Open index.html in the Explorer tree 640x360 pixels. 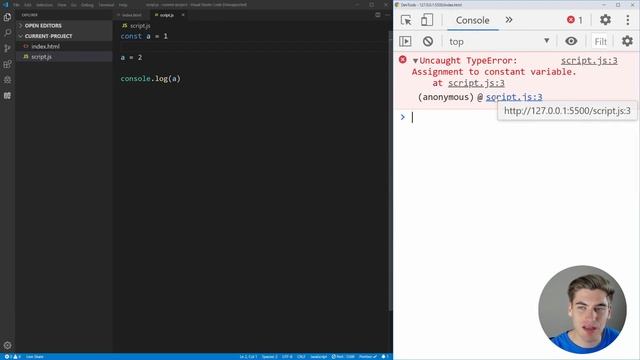click(64, 47)
